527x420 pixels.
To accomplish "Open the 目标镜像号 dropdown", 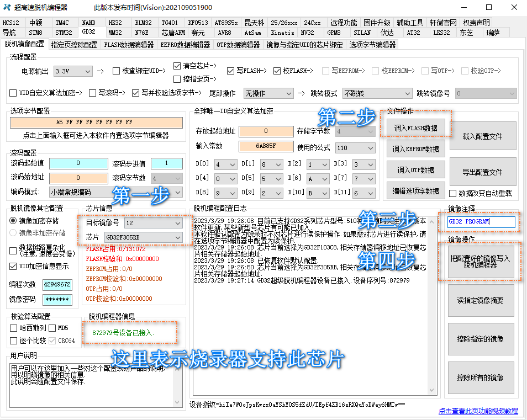I will click(154, 223).
